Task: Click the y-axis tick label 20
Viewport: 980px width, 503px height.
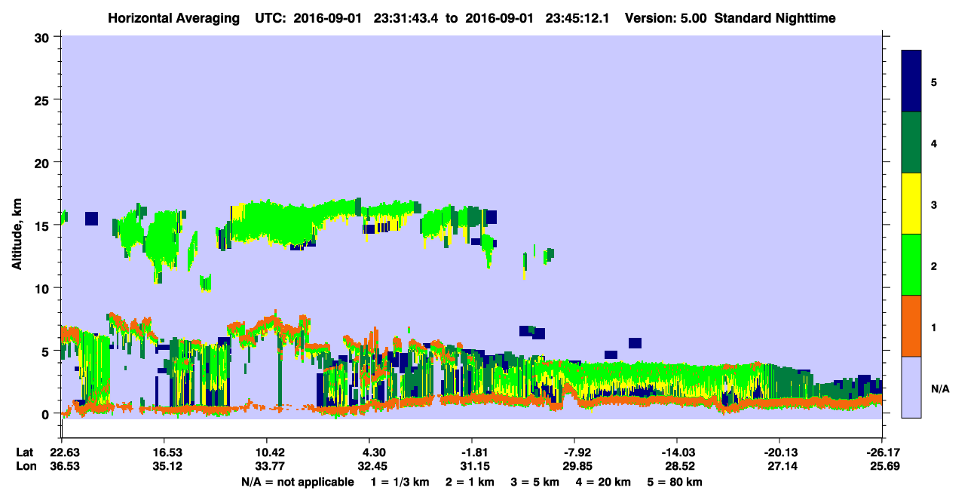Action: point(43,163)
